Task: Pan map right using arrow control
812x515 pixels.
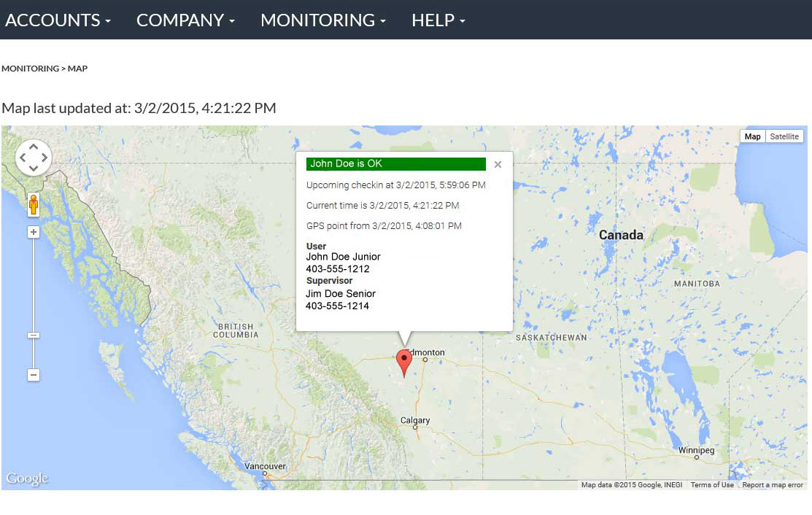Action: click(x=45, y=158)
